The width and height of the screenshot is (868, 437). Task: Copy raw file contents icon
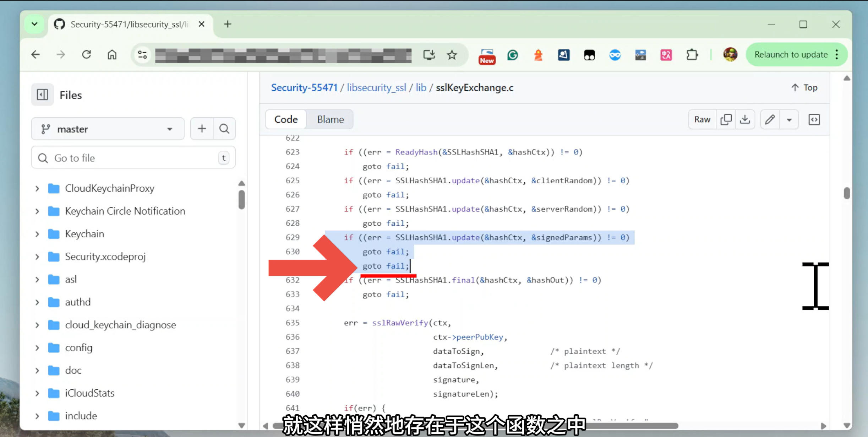pos(726,119)
